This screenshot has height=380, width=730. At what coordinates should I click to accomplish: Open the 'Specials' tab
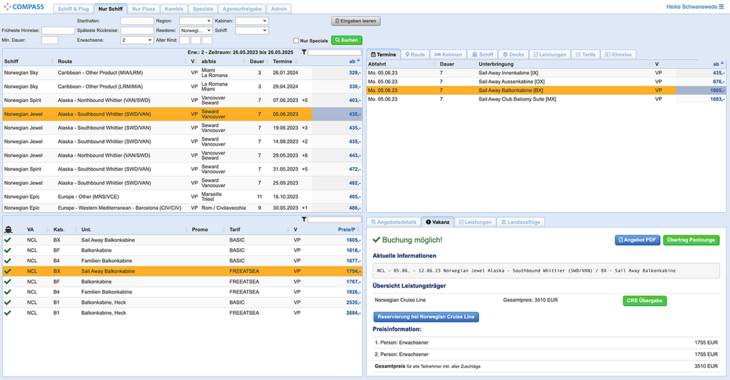click(x=203, y=9)
